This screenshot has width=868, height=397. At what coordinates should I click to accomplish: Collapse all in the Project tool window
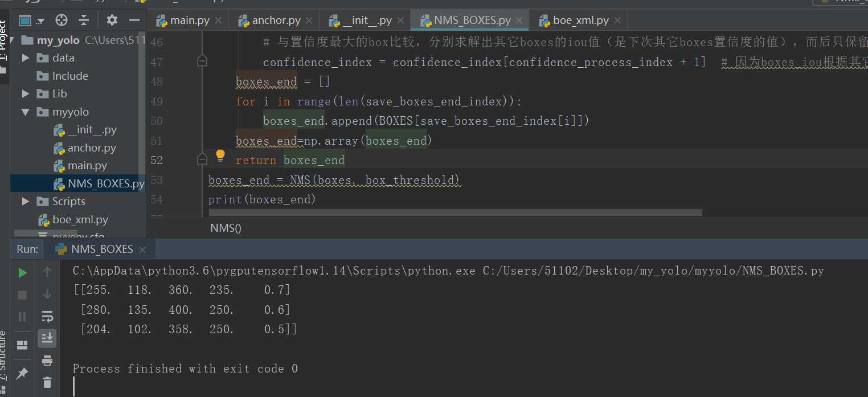pyautogui.click(x=84, y=21)
